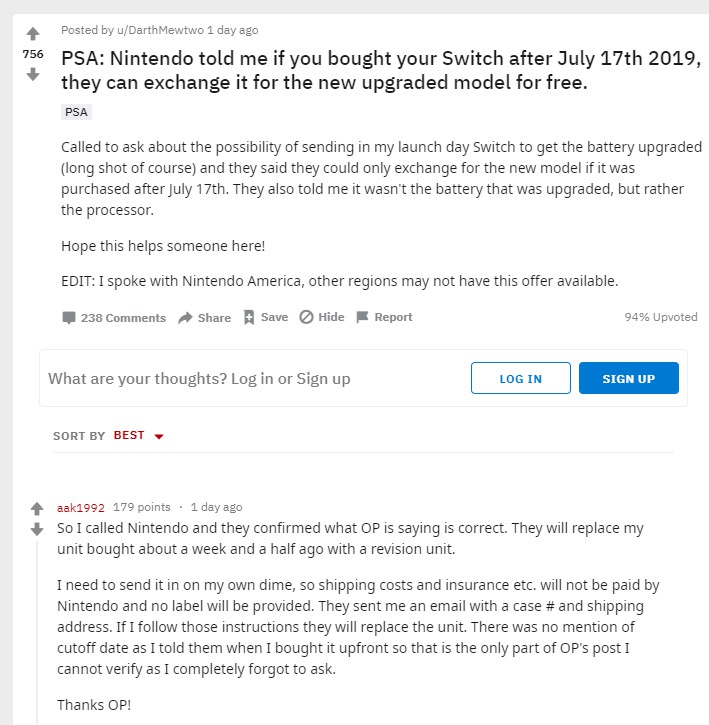
Task: Downvote aak1992's comment
Action: click(37, 529)
